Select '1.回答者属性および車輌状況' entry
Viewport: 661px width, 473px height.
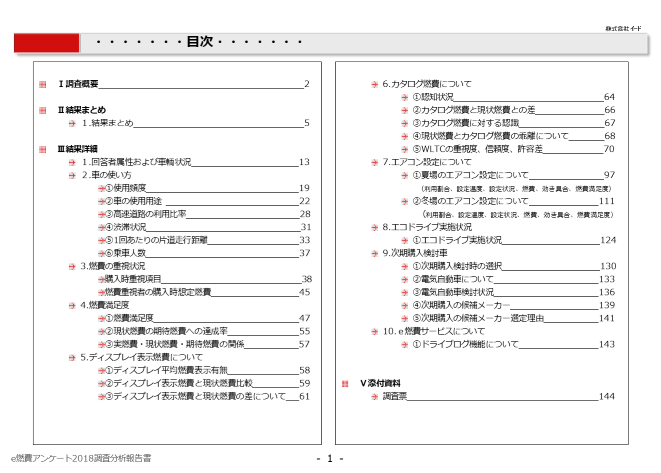click(136, 162)
